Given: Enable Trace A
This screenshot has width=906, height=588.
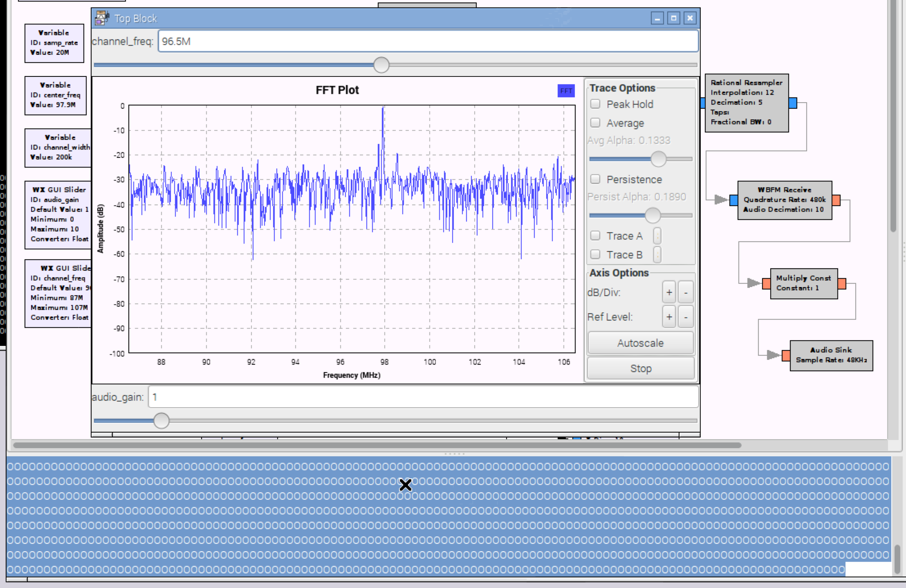Looking at the screenshot, I should (595, 236).
